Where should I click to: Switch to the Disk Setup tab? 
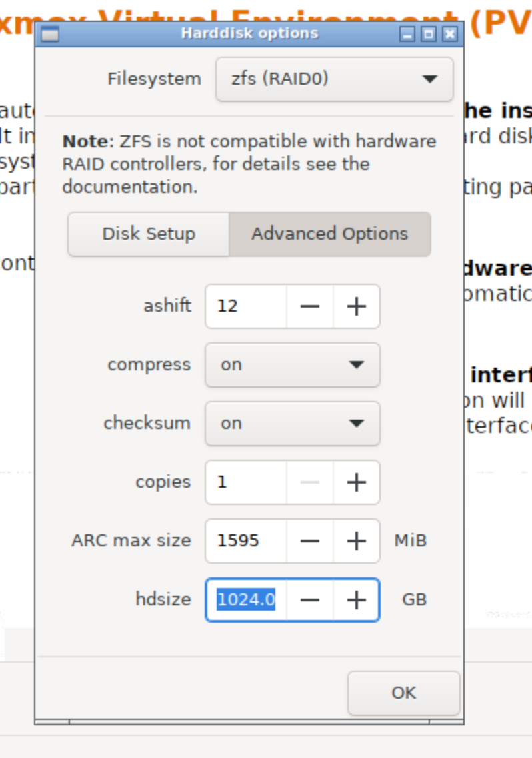pyautogui.click(x=149, y=234)
